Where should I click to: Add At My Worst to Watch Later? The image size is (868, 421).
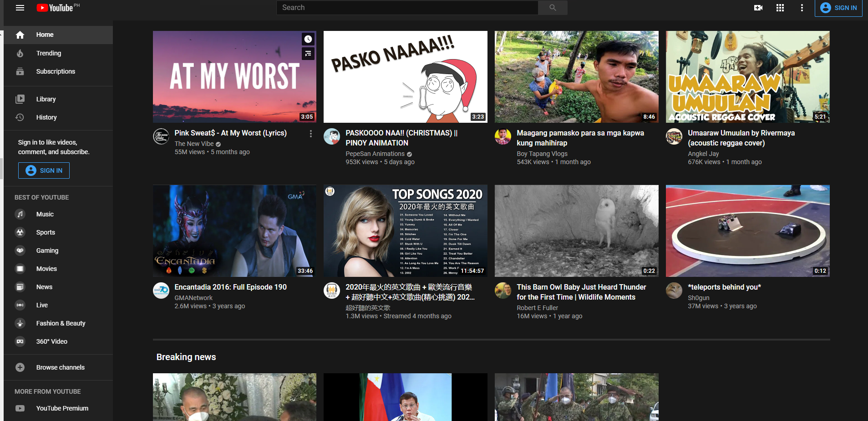click(308, 39)
